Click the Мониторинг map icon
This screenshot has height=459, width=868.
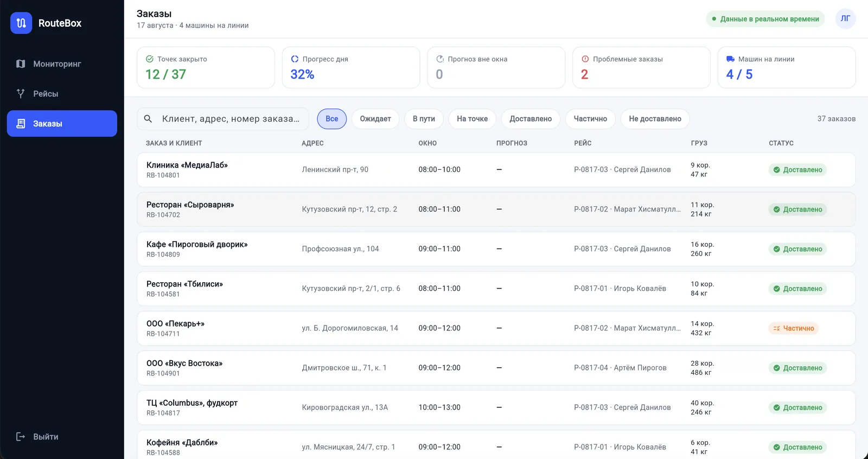point(21,64)
